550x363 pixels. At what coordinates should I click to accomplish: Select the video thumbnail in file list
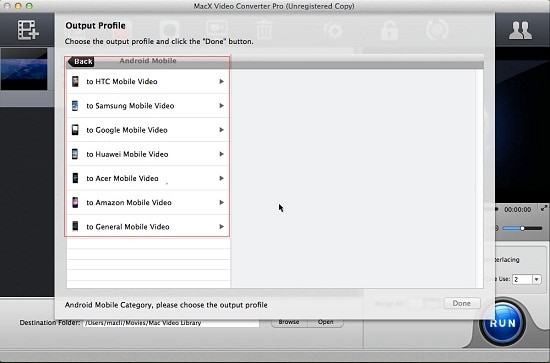pos(24,69)
